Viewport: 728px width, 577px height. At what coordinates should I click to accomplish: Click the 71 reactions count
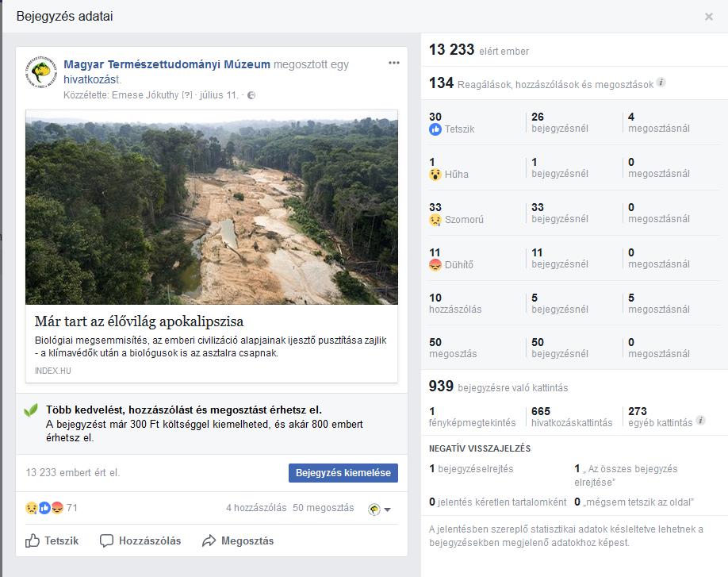pos(72,508)
